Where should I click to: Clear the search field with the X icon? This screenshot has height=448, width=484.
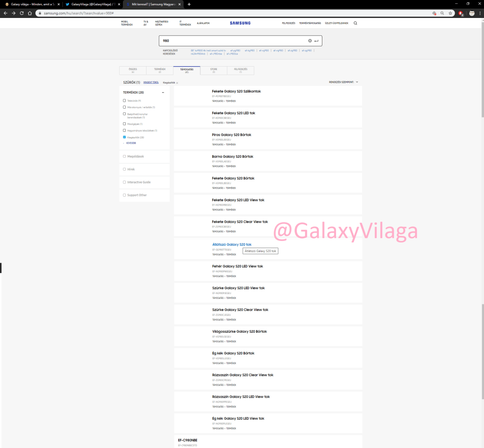(310, 41)
